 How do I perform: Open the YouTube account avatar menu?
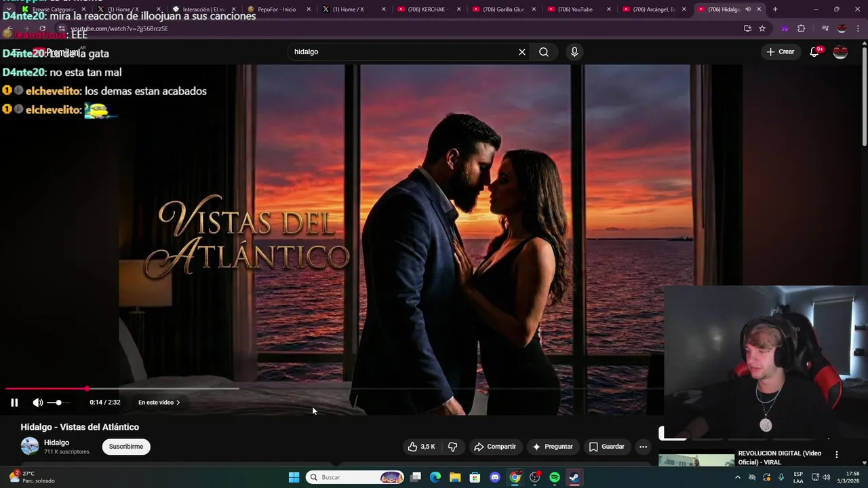[x=840, y=52]
